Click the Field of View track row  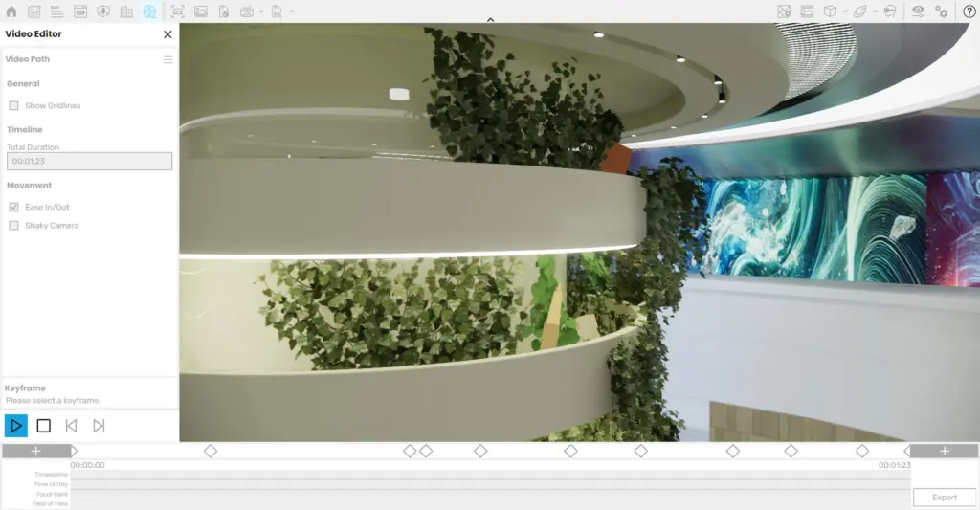(490, 503)
